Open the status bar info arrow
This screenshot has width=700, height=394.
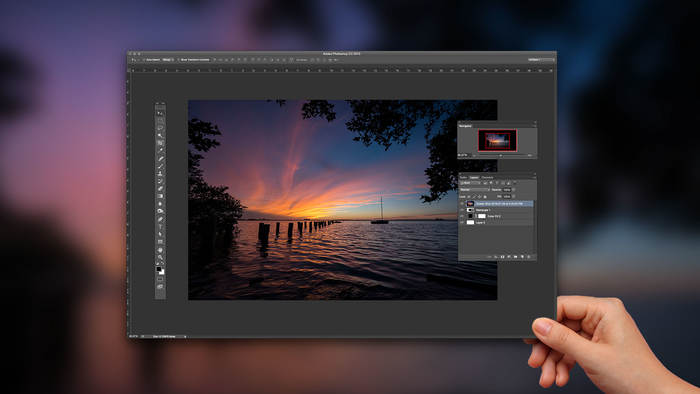tap(185, 336)
